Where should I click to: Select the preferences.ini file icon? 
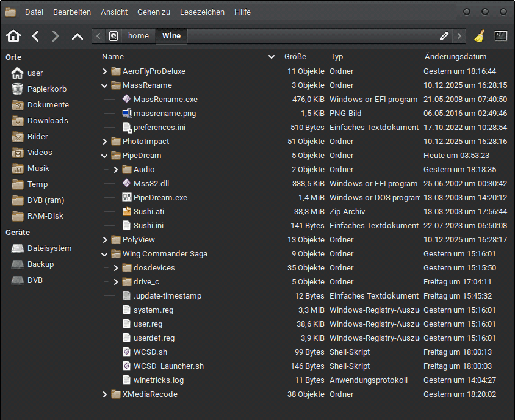pos(127,127)
